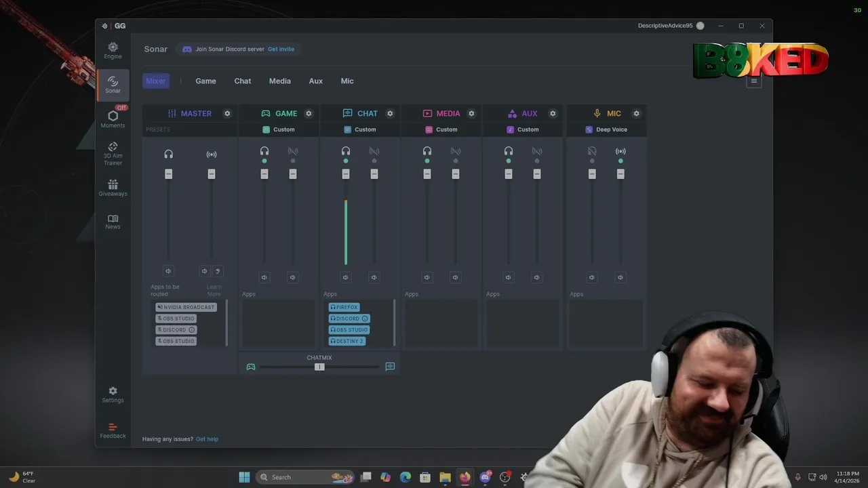
Task: Open MIC channel gear settings
Action: pos(636,113)
